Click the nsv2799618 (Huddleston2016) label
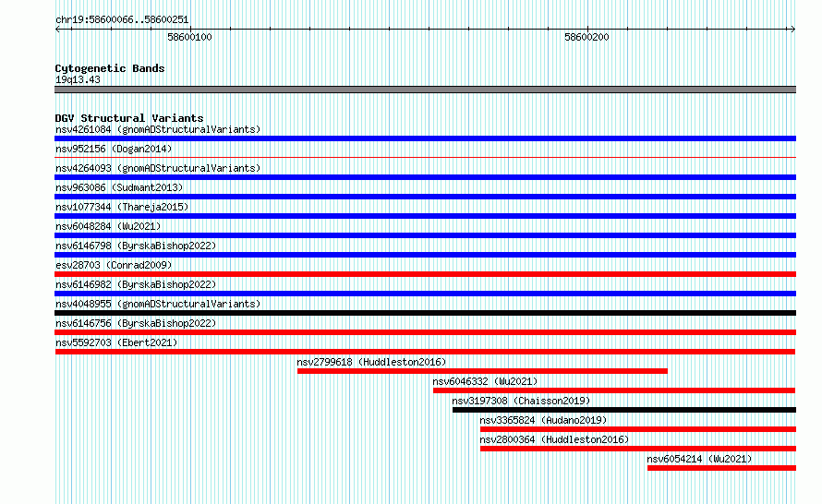The image size is (822, 504). pyautogui.click(x=371, y=362)
